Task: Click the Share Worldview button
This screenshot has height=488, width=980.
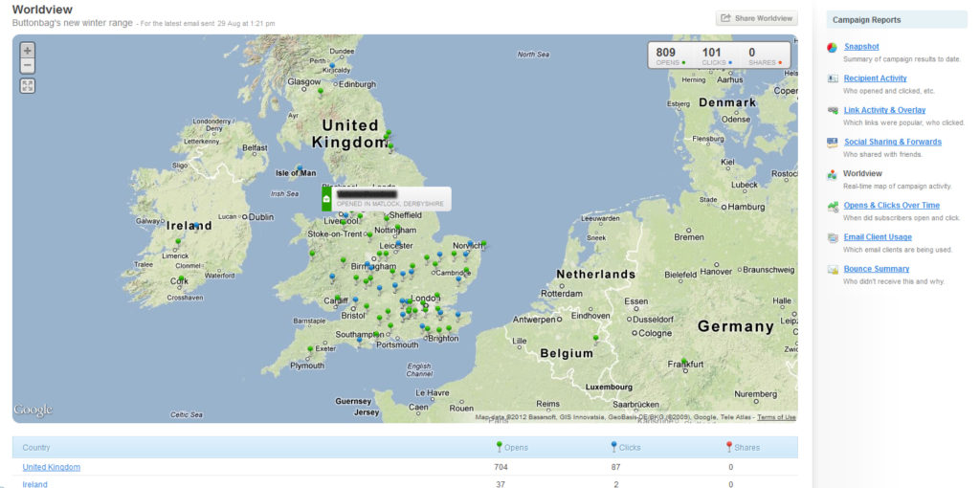Action: click(x=757, y=18)
